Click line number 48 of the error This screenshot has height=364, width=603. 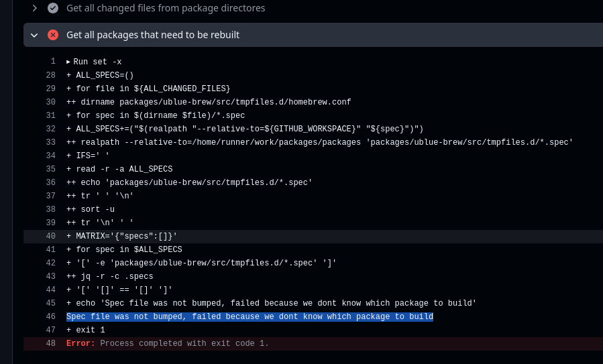pyautogui.click(x=50, y=343)
